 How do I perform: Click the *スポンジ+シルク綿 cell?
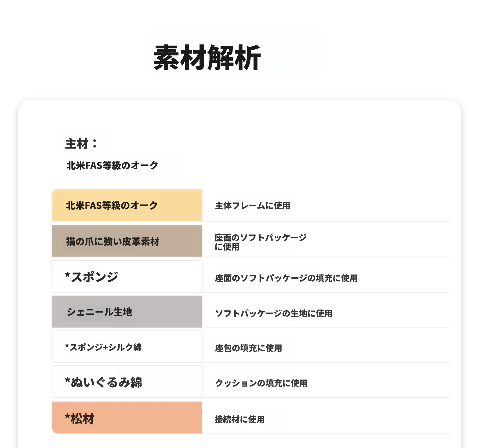point(127,347)
